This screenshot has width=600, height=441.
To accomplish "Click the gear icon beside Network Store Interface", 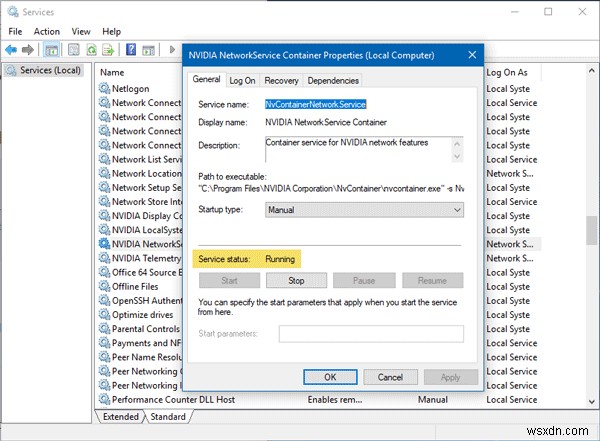I will 104,201.
